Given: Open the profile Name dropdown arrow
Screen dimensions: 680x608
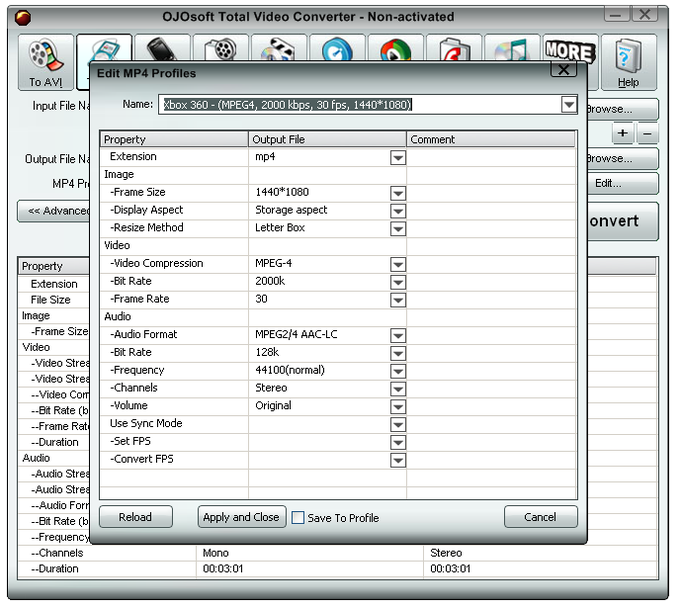Looking at the screenshot, I should 569,105.
